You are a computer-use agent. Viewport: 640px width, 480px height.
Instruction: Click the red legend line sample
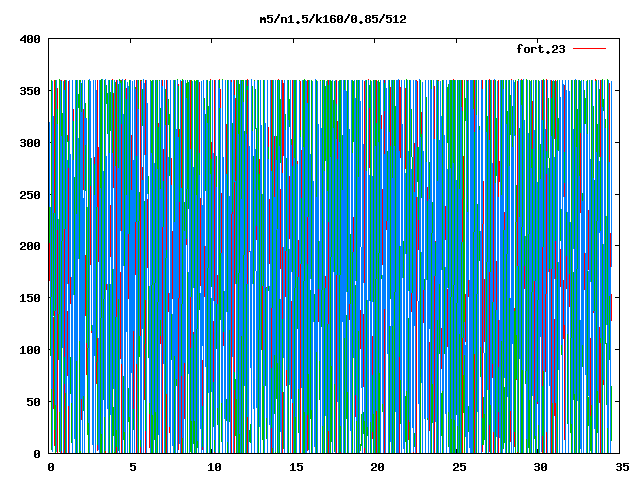point(590,49)
